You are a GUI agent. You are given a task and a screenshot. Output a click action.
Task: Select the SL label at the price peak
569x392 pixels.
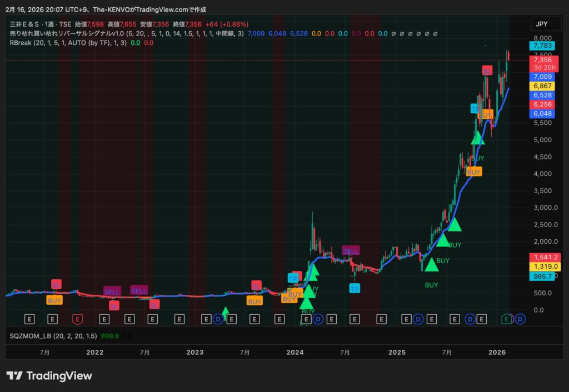[487, 71]
